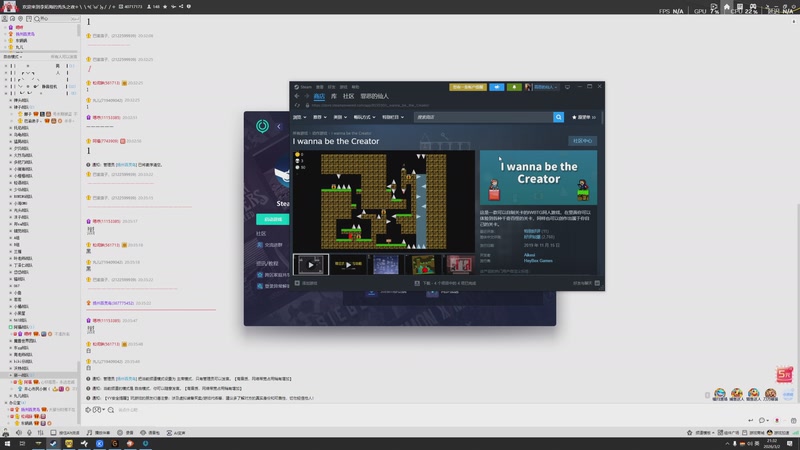Image resolution: width=800 pixels, height=450 pixels.
Task: Expand the 浏览 store dropdown
Action: 299,117
